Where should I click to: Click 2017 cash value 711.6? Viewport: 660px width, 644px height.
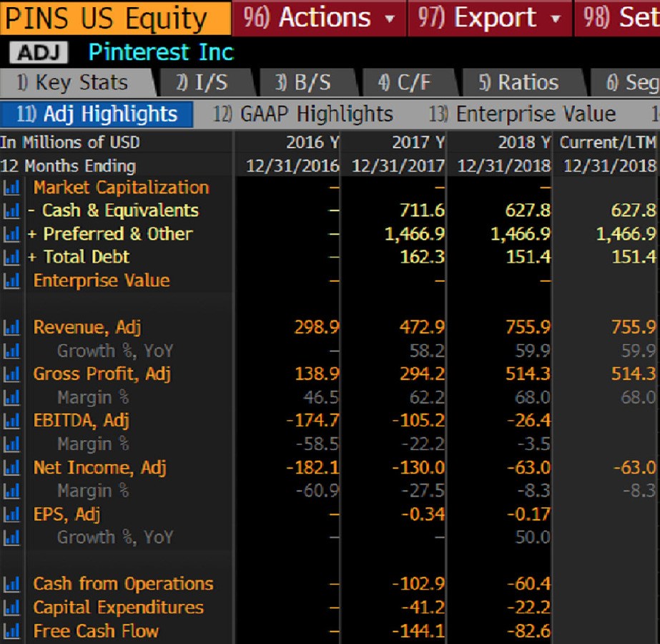422,210
